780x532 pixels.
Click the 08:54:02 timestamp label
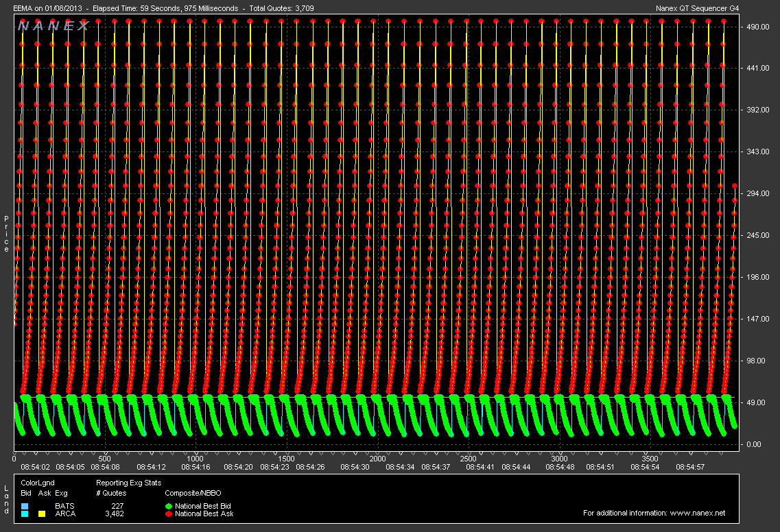pos(35,467)
